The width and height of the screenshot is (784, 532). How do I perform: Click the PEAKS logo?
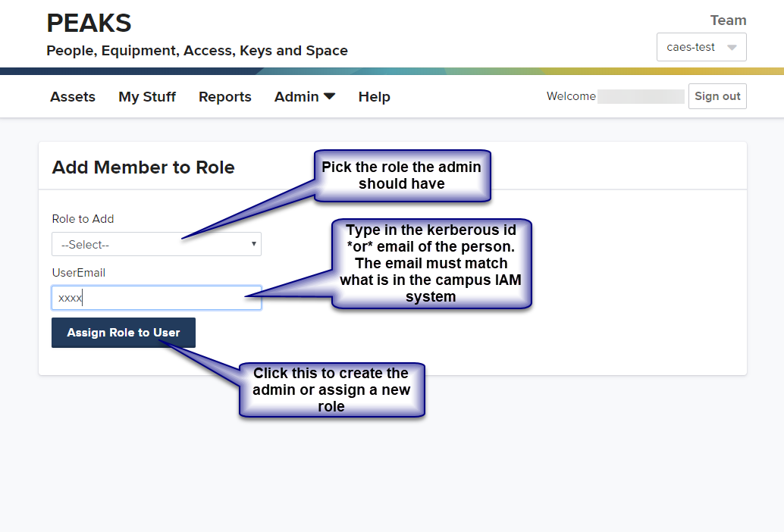click(89, 23)
